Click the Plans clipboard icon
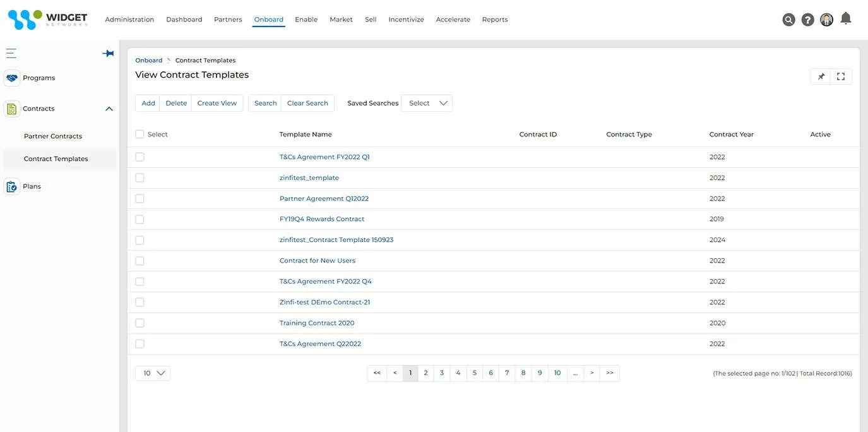Screen dimensions: 868x432 11,186
